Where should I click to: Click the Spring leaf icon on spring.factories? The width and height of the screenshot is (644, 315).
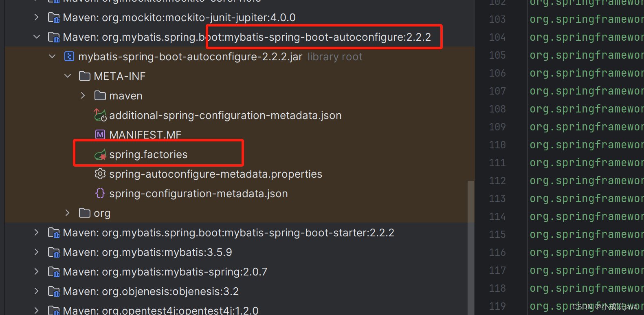[100, 154]
